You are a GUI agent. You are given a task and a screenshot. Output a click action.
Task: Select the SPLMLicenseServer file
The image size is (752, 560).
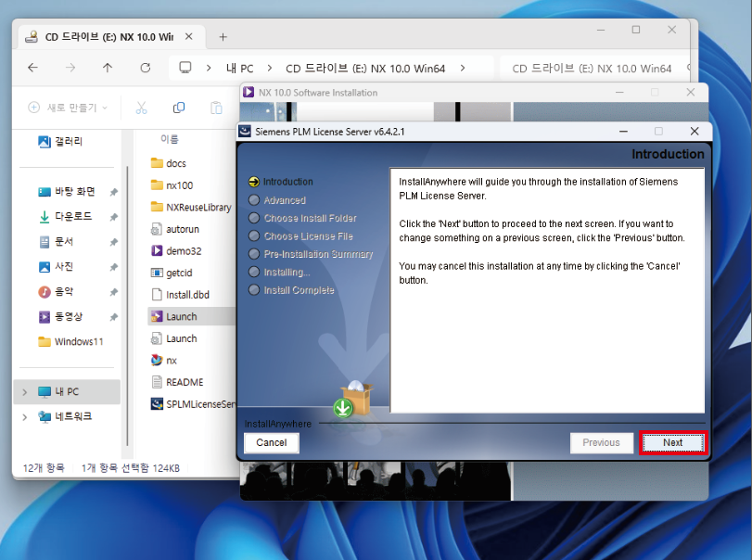[x=193, y=404]
